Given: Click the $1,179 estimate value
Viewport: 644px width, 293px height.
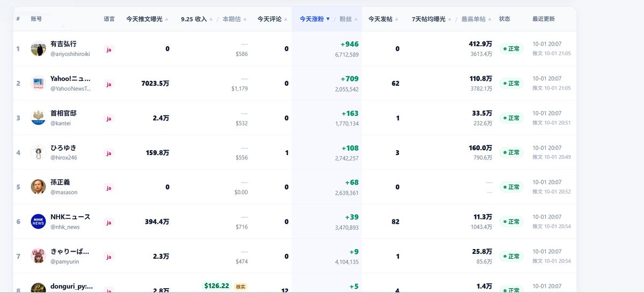Looking at the screenshot, I should pyautogui.click(x=239, y=89).
